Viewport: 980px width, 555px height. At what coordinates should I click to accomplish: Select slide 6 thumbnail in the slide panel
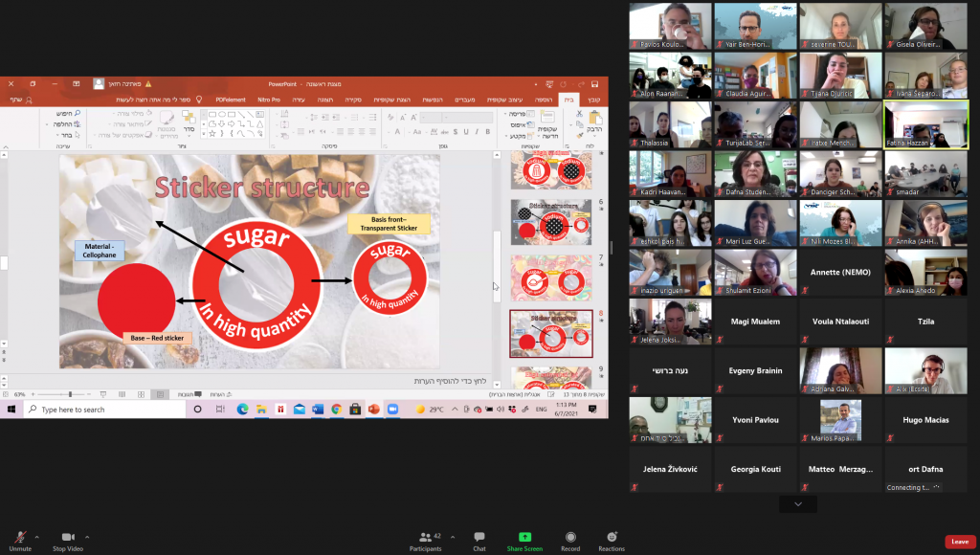pyautogui.click(x=551, y=223)
